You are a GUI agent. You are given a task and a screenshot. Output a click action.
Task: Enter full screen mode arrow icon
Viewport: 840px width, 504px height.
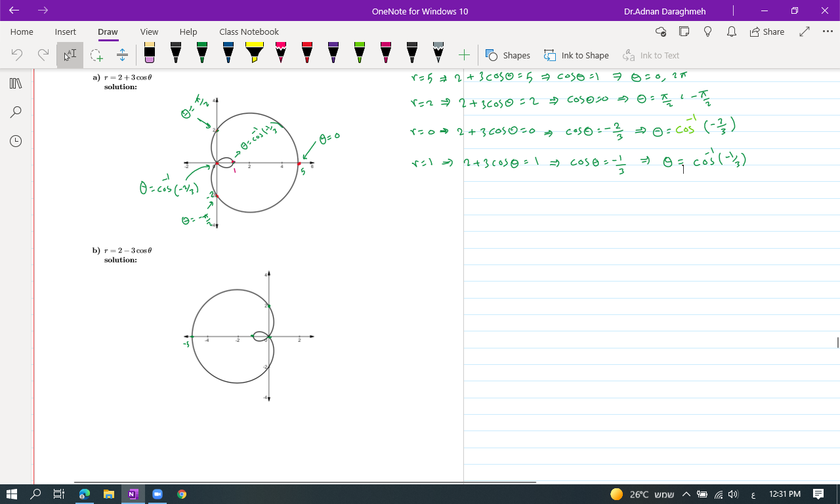coord(805,31)
